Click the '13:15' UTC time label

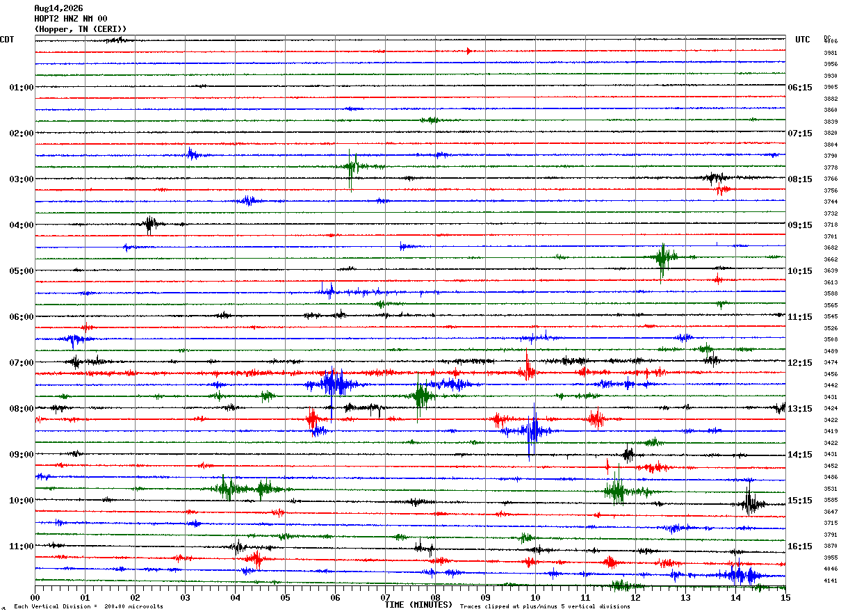pos(801,409)
